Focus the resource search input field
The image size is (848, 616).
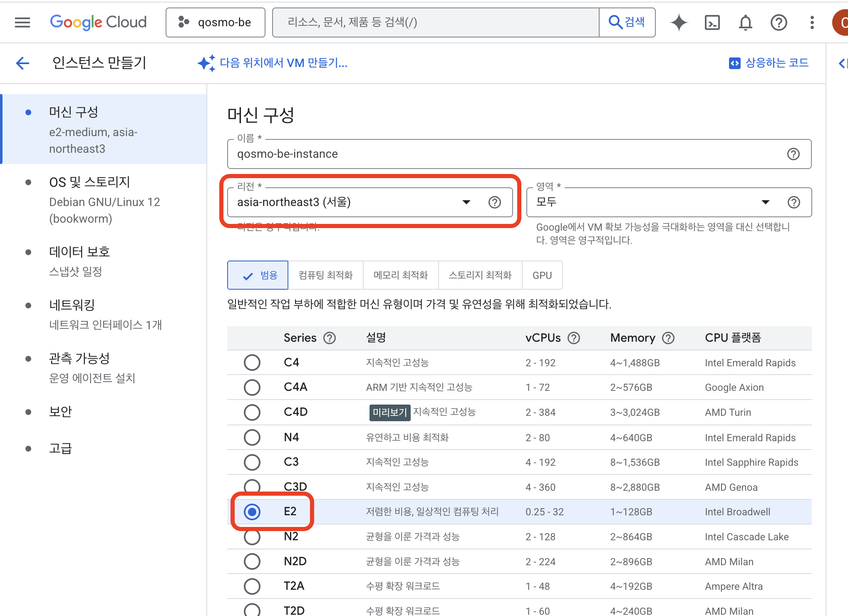(x=435, y=22)
